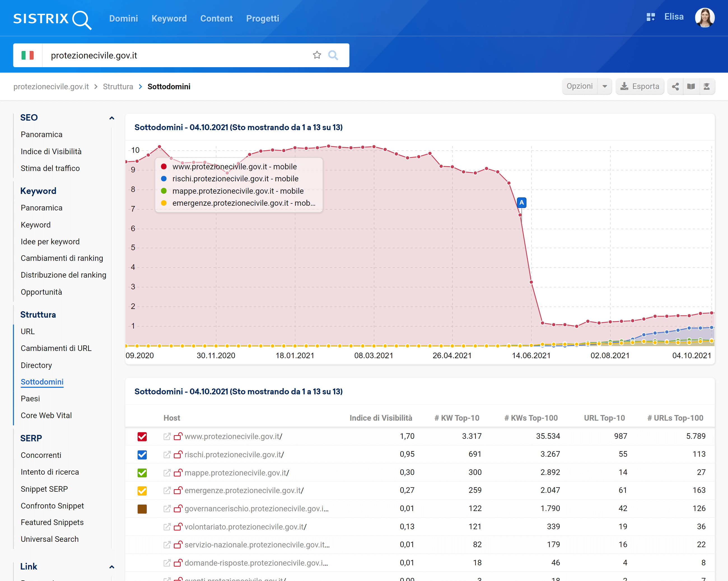Screen dimensions: 728x581
Task: Click protezionecivile.gov.it breadcrumb link
Action: 51,87
